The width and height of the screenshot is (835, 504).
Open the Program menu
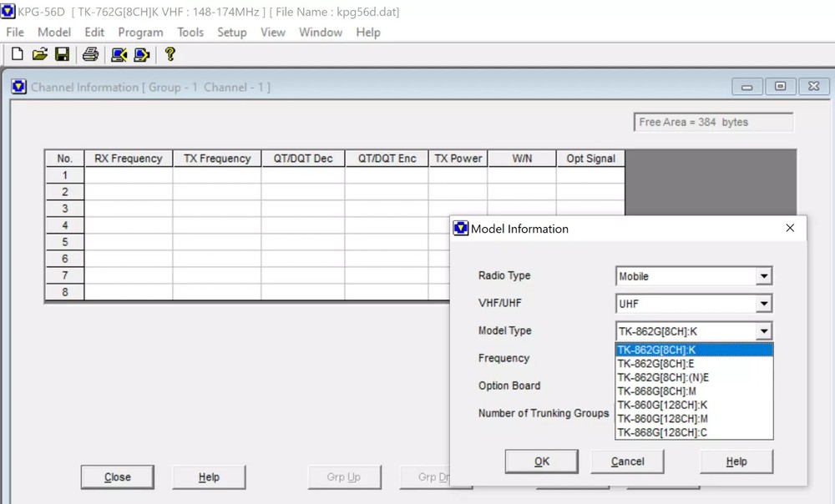pos(140,33)
